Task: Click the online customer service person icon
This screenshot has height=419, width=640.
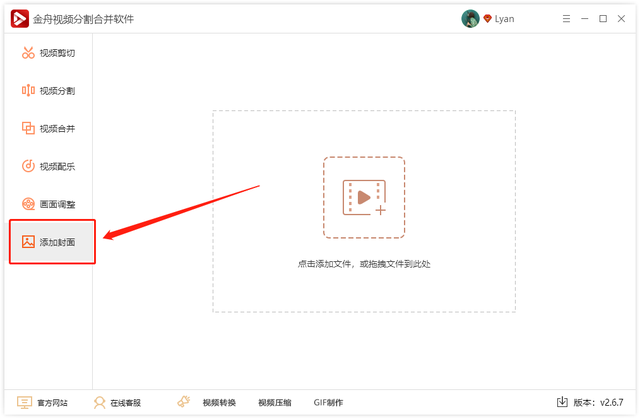Action: 99,403
